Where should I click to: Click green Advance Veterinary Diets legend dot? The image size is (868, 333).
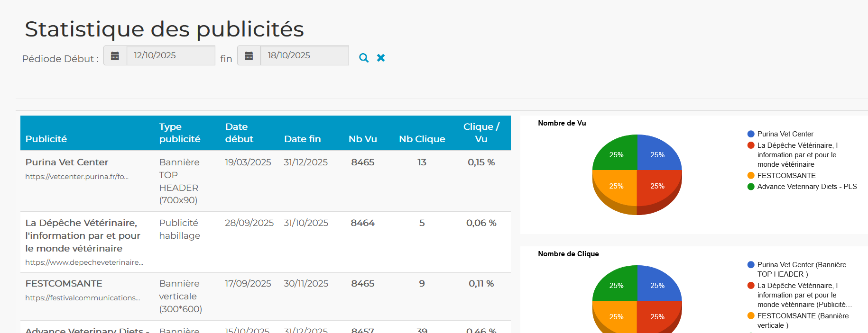(x=751, y=187)
